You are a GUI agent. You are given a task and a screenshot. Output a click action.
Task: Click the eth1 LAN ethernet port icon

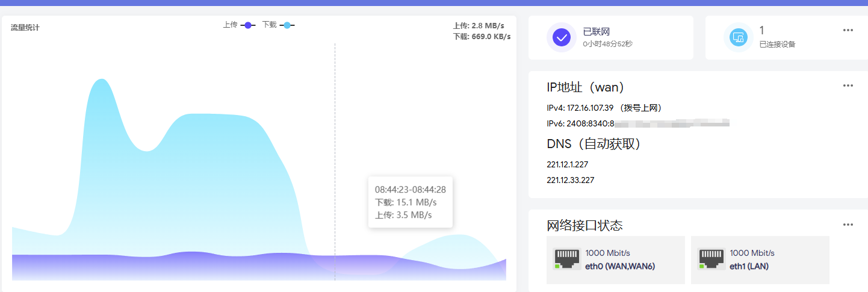pos(710,259)
